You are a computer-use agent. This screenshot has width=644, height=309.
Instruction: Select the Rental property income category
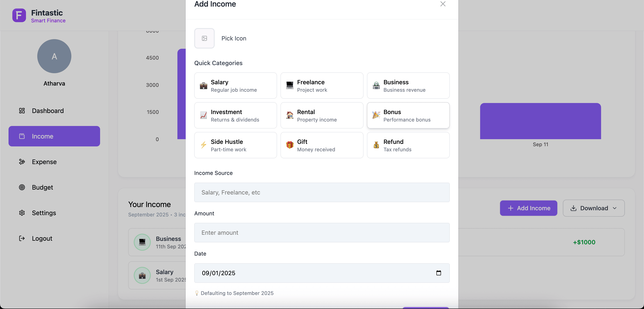[x=322, y=115]
